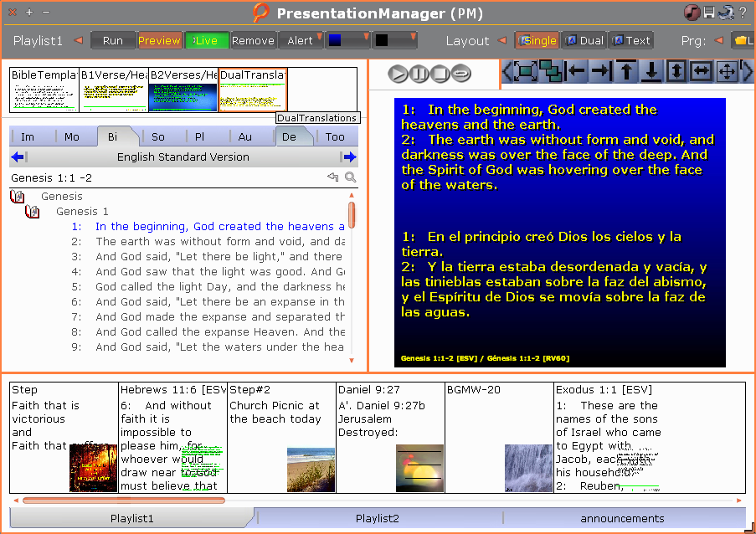Open the verse search magnifier icon
The image size is (756, 534).
350,177
